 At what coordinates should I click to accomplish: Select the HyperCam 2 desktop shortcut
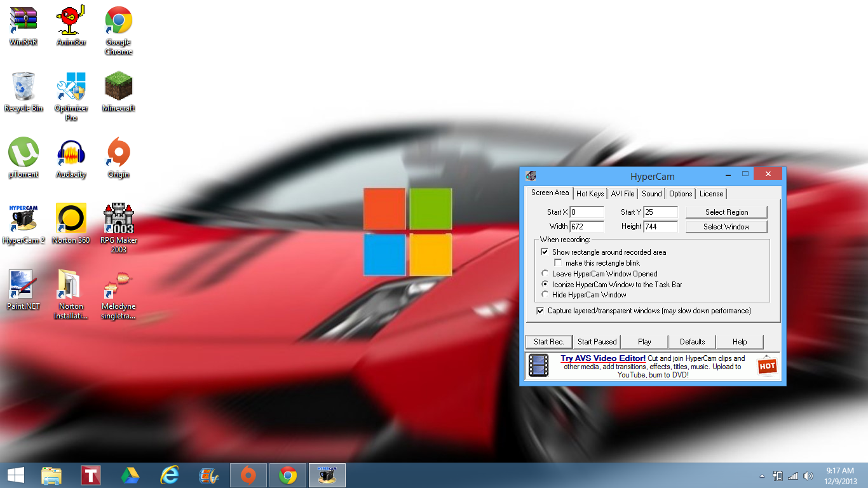(x=24, y=224)
